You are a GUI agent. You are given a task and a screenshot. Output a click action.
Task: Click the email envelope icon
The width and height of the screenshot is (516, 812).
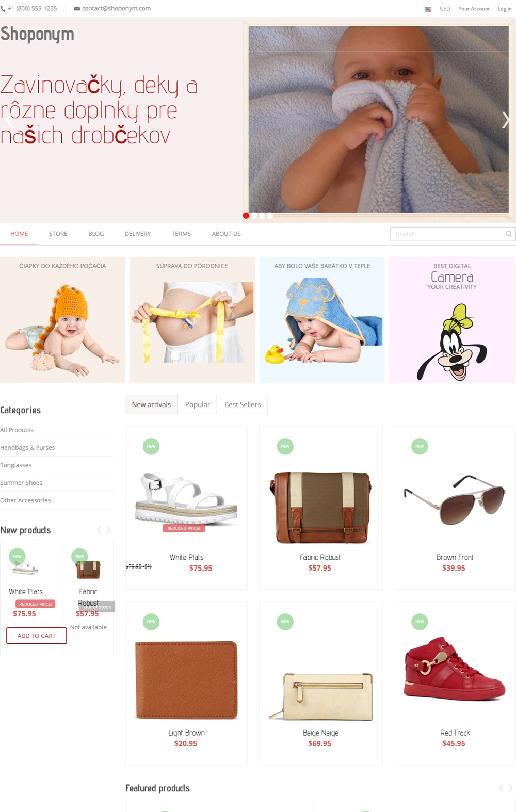(77, 9)
